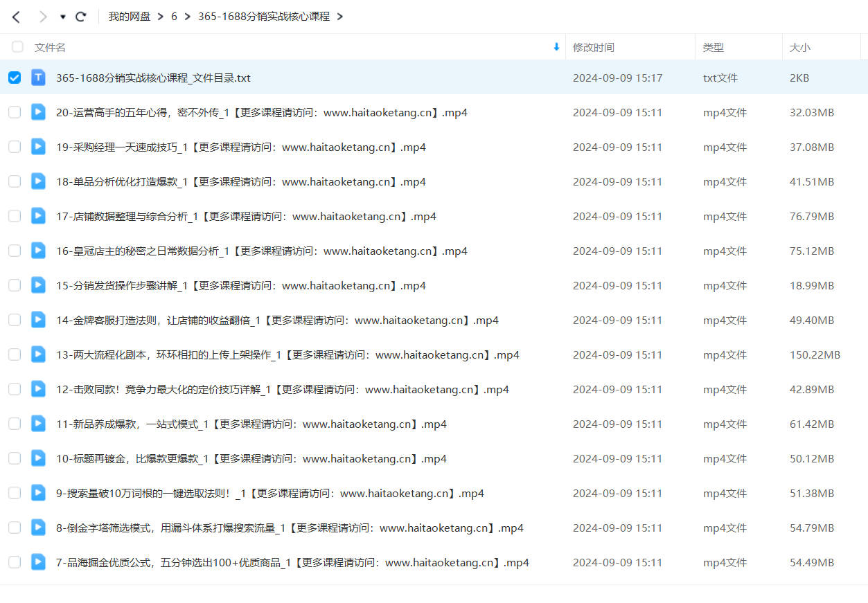The height and width of the screenshot is (603, 868).
Task: Click video icon of 9-搜索量破10万词根
Action: coord(38,493)
